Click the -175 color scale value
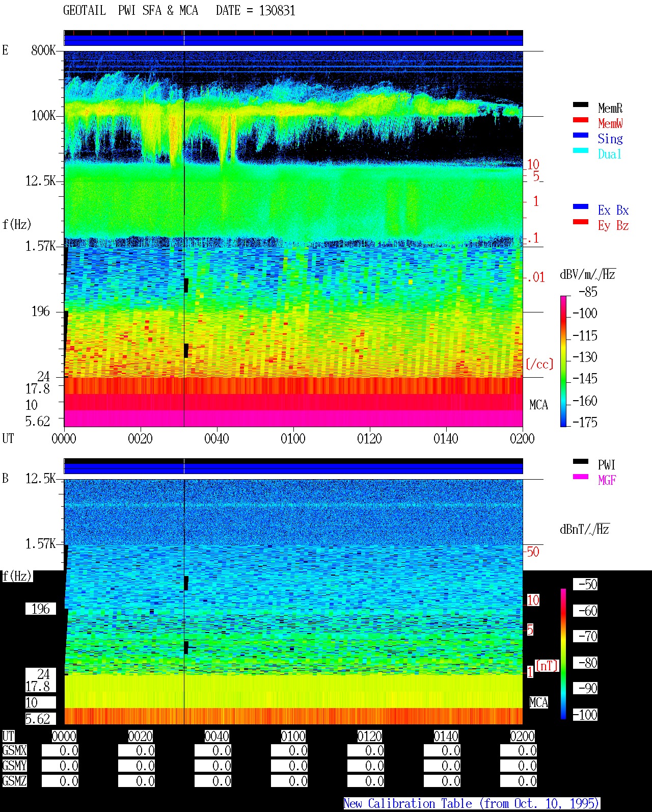This screenshot has height=812, width=652. point(585,422)
